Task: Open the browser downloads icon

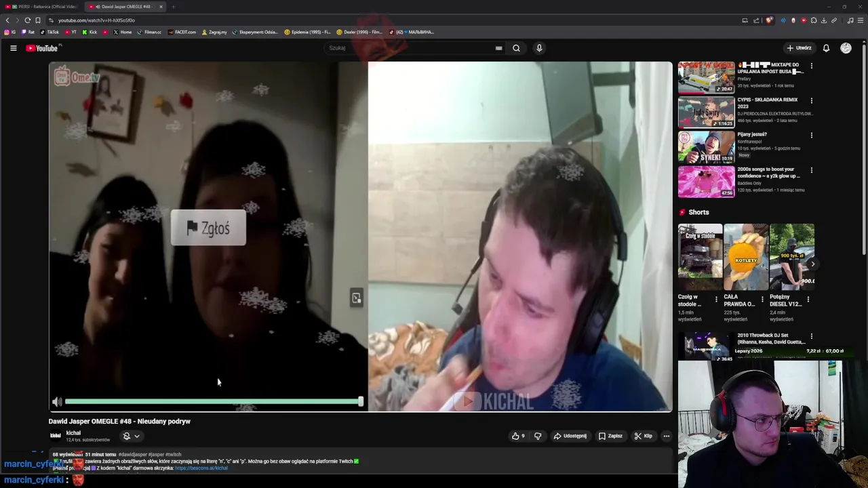Action: (x=824, y=20)
